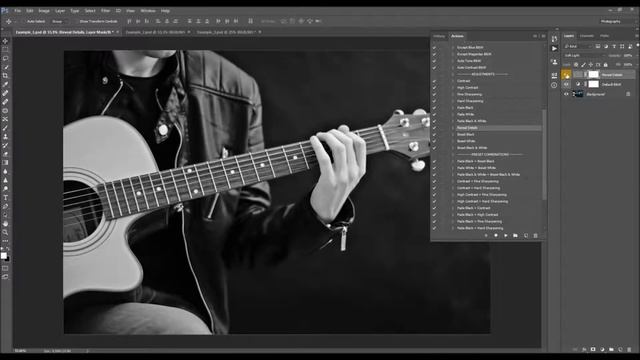
Task: Create a new action
Action: point(526,236)
